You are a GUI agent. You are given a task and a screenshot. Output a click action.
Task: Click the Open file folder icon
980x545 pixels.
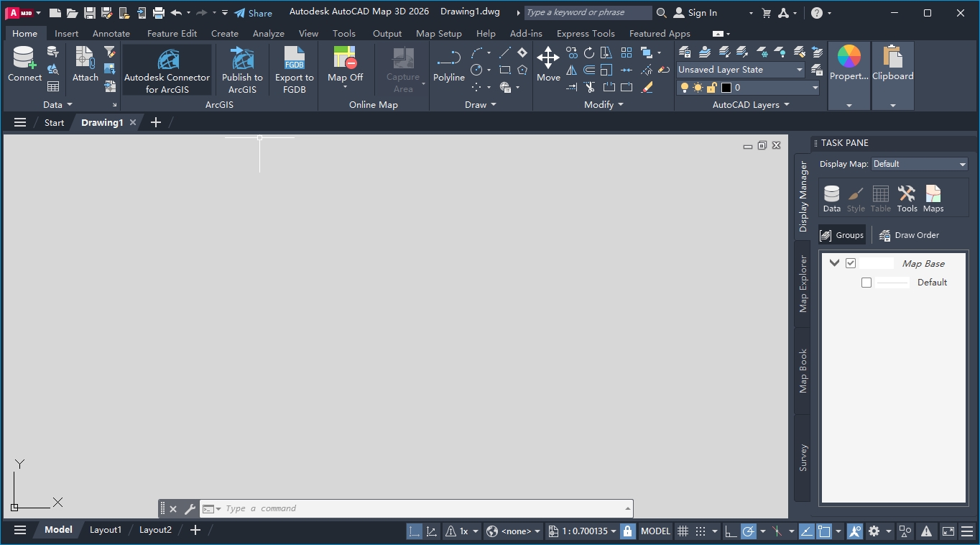[72, 13]
